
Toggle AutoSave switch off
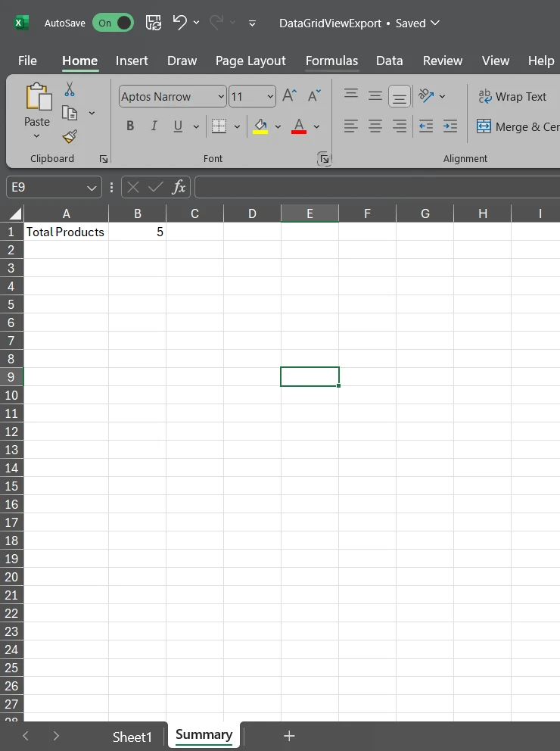coord(113,23)
